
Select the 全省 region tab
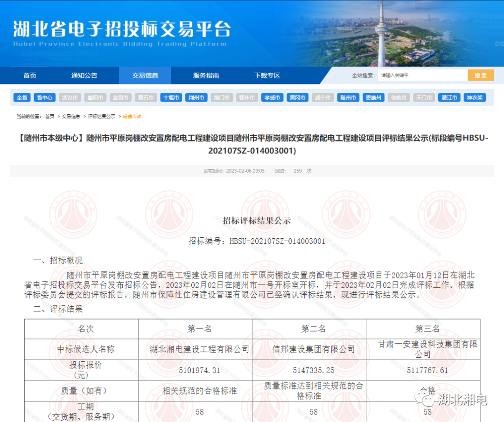pos(21,97)
